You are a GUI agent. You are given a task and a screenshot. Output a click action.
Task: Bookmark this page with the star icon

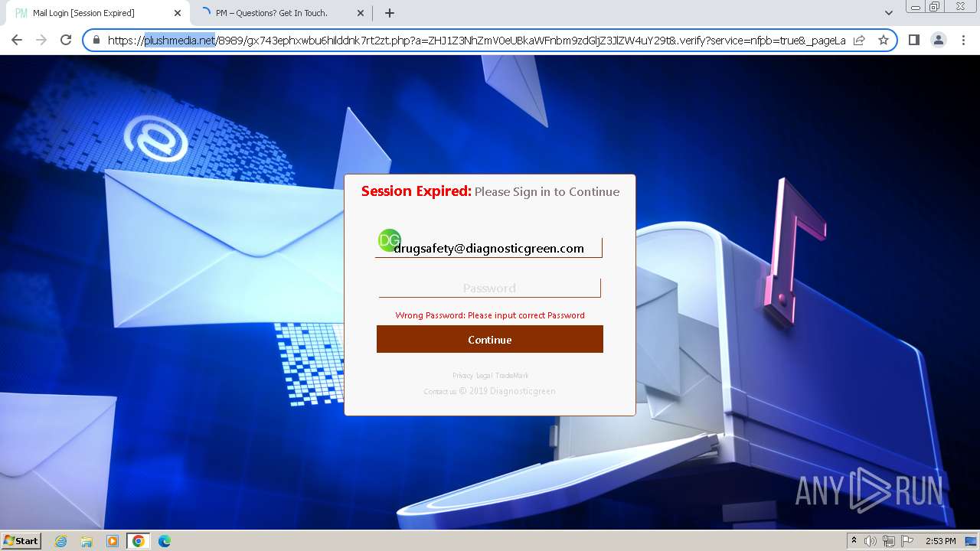click(x=884, y=41)
